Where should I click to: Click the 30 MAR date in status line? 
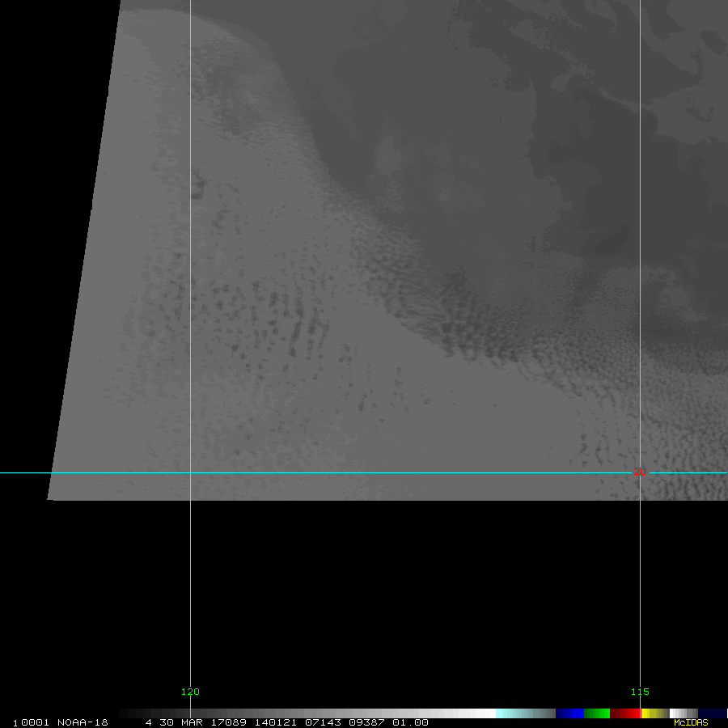(180, 722)
